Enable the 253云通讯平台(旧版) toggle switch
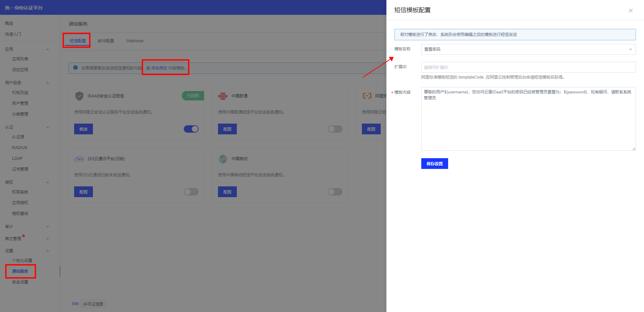This screenshot has height=312, width=644. 191,192
